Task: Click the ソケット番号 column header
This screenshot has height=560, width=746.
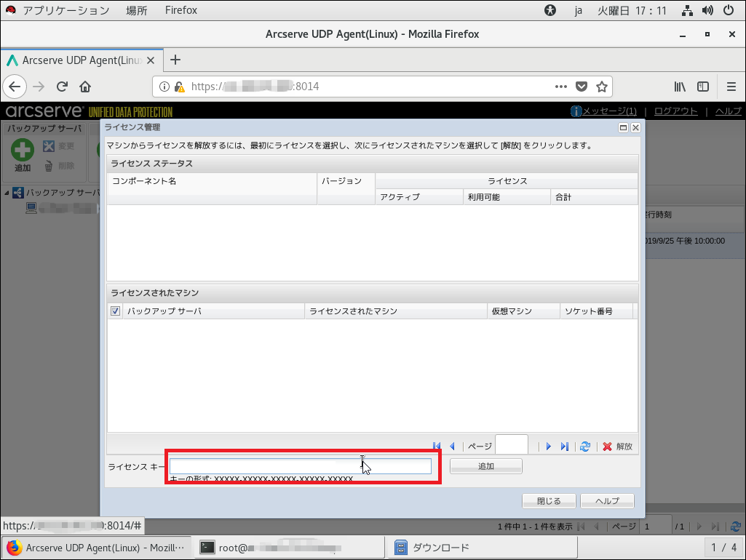Action: click(x=597, y=311)
